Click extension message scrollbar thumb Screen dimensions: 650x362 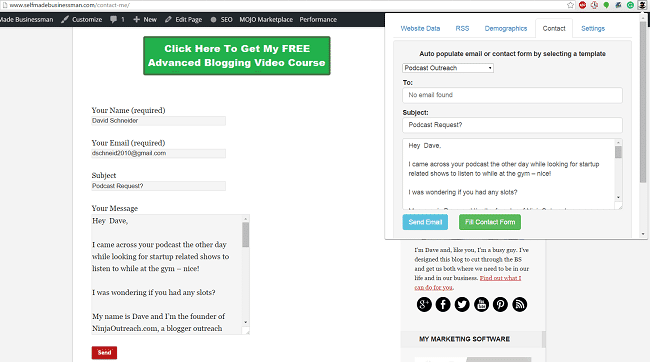click(618, 151)
